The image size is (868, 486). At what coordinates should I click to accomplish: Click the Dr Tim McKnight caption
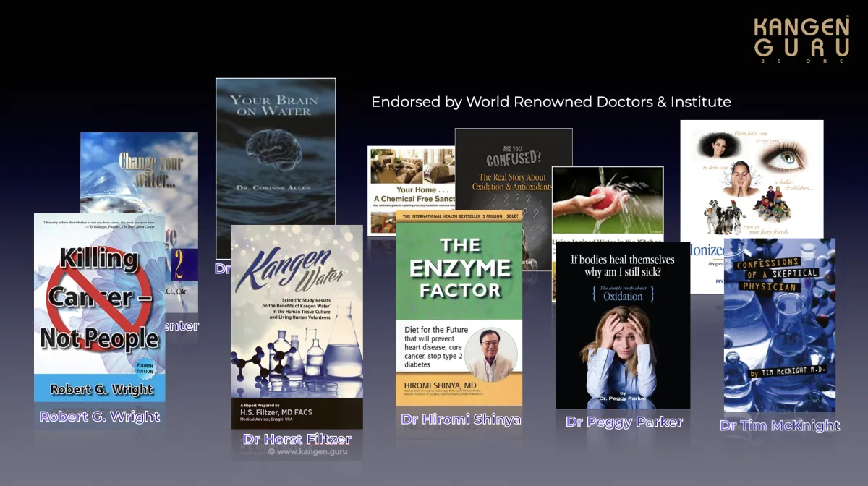[780, 425]
